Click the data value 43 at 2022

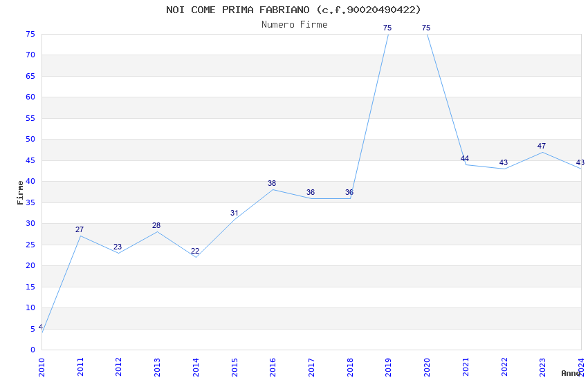(503, 162)
